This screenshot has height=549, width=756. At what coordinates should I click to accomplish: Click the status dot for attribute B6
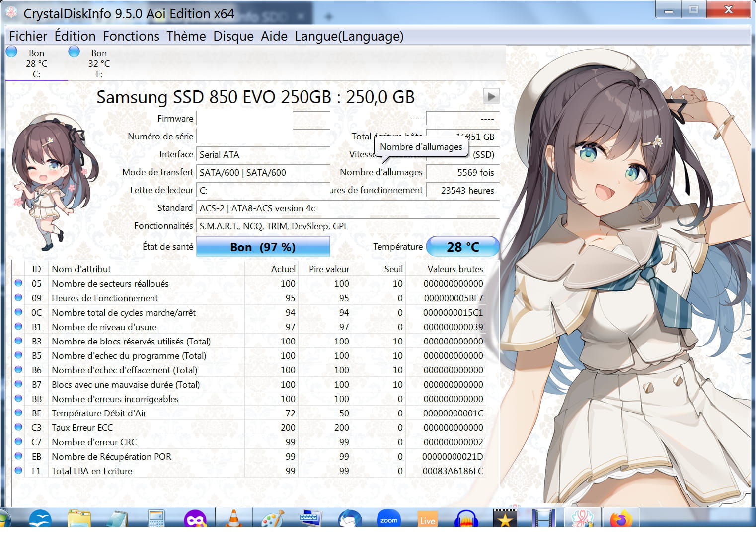18,370
